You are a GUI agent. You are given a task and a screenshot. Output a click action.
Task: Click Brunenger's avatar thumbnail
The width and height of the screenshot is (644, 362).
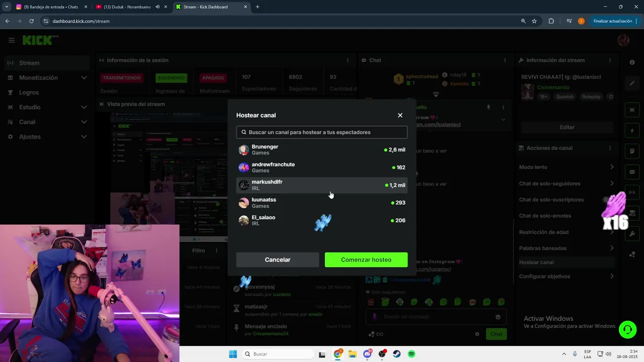pos(244,150)
